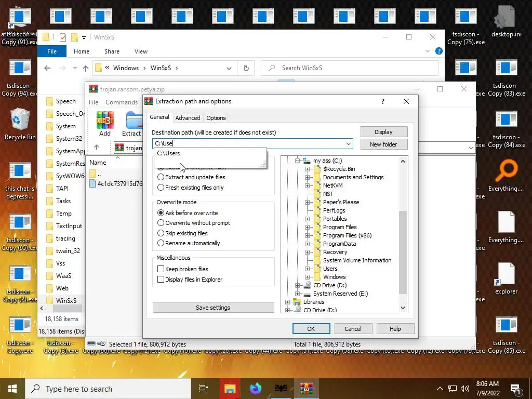This screenshot has width=532, height=399.
Task: Select System32 folder in Explorer sidebar
Action: pos(69,139)
